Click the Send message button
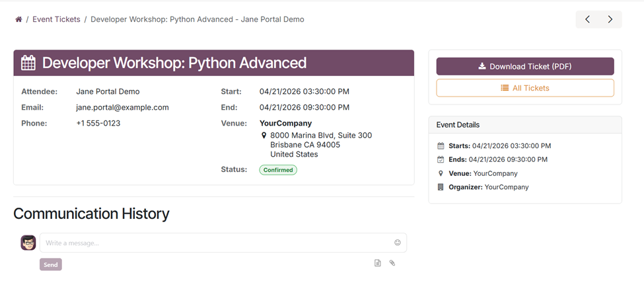 [x=51, y=265]
